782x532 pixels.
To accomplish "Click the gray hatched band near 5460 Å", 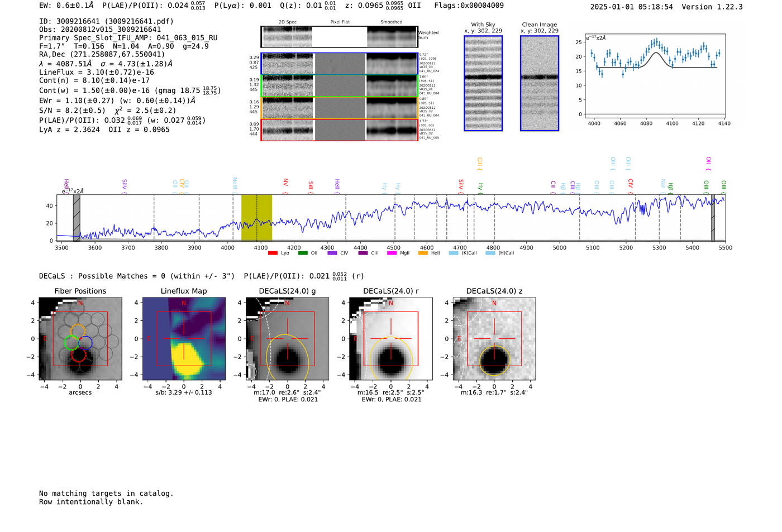I will [713, 218].
